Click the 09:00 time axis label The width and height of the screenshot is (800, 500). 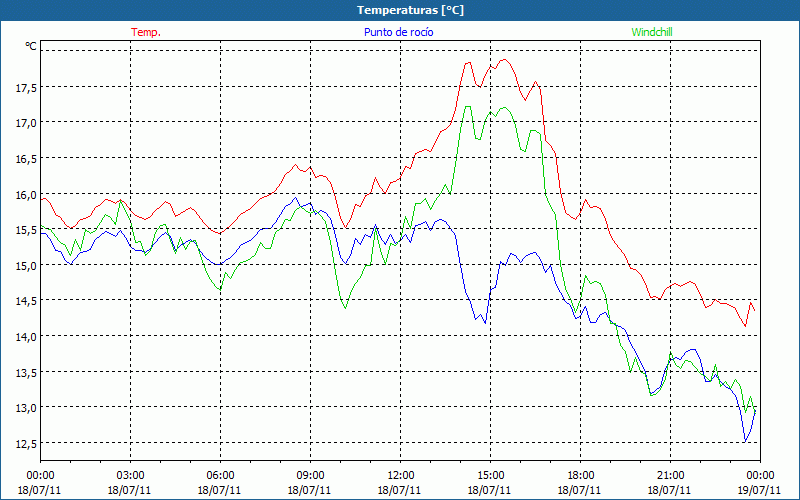(x=310, y=476)
